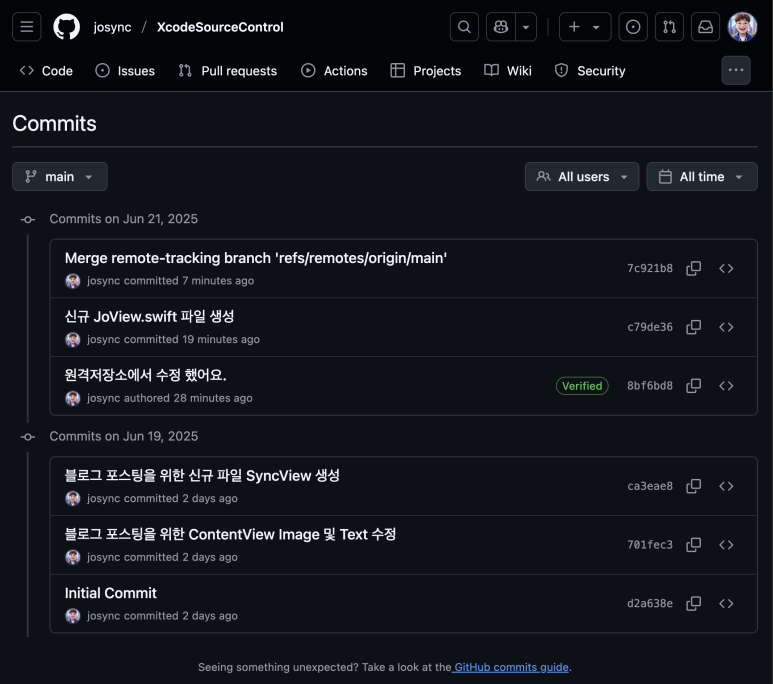This screenshot has height=684, width=773.
Task: Switch to the Code tab
Action: point(46,71)
